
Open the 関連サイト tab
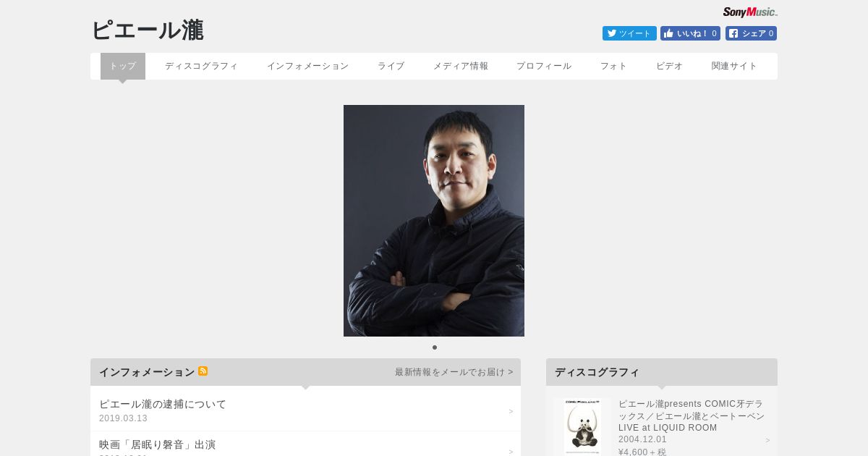point(734,66)
